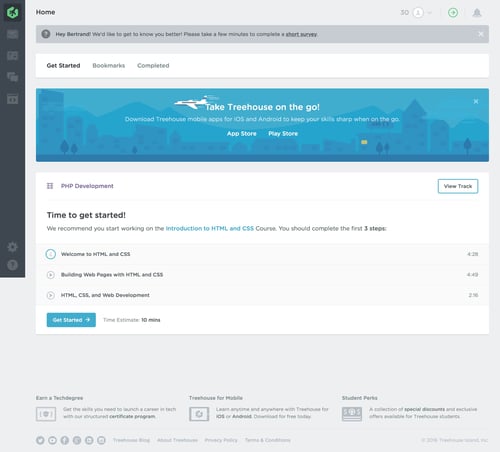
Task: Click the blue Get Started button
Action: coord(71,320)
